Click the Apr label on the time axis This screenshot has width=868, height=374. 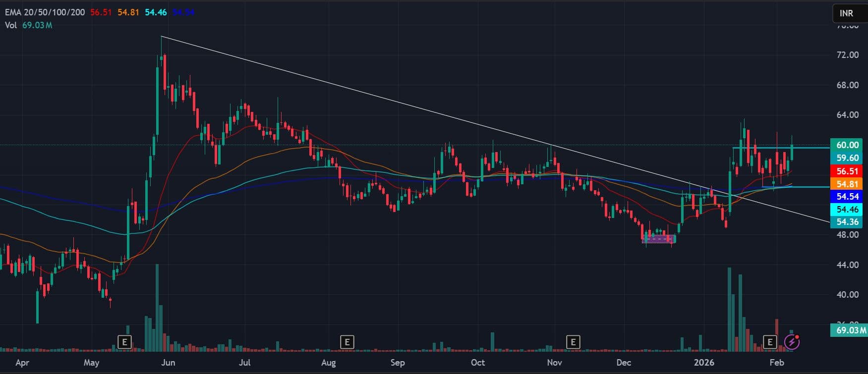click(22, 363)
